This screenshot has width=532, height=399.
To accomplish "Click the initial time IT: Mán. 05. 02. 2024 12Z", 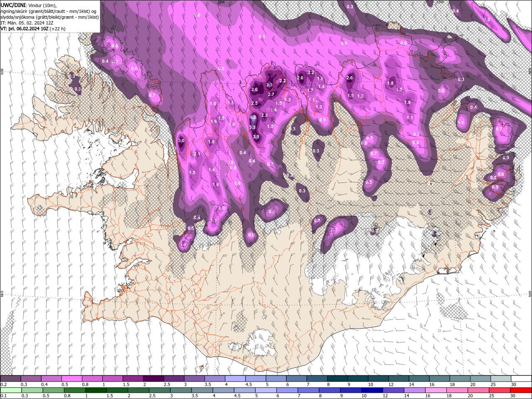I will (27, 23).
